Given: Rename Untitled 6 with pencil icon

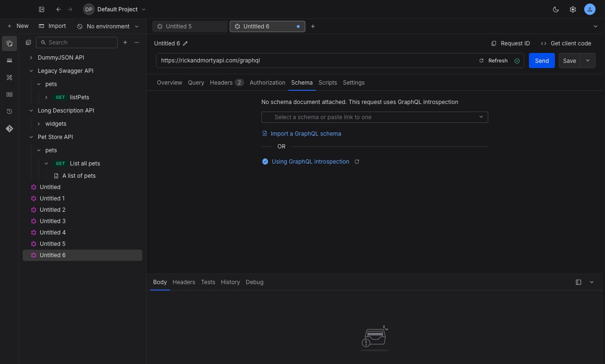Looking at the screenshot, I should tap(185, 43).
